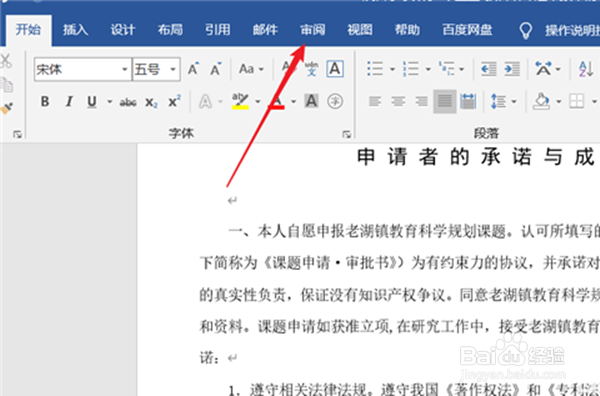
Task: Click the multilevel list icon
Action: tap(446, 69)
